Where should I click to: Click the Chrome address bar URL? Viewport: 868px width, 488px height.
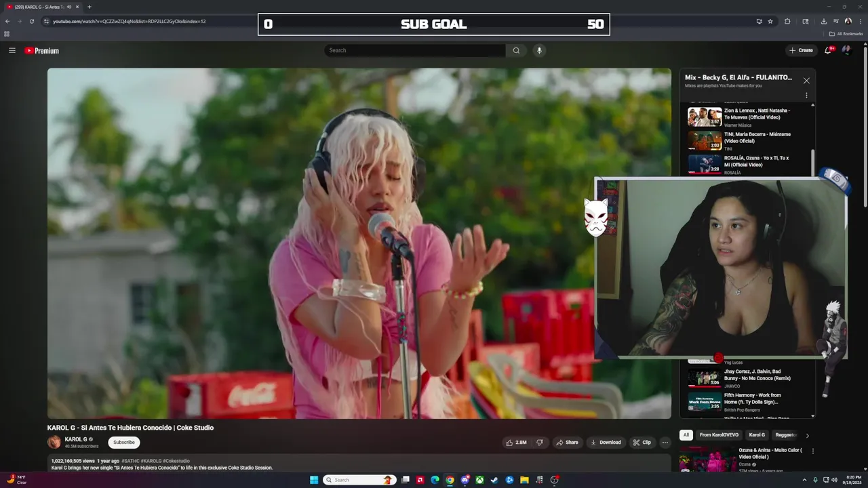click(129, 21)
